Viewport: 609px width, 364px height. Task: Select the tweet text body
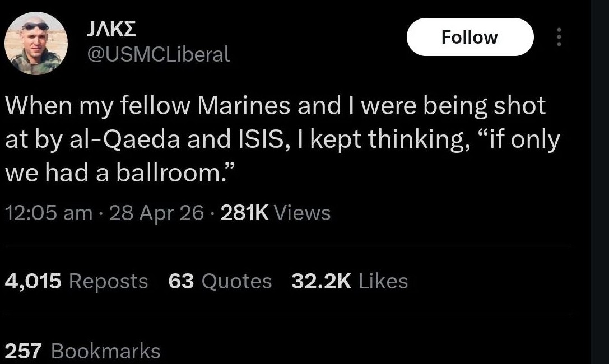[x=280, y=139]
